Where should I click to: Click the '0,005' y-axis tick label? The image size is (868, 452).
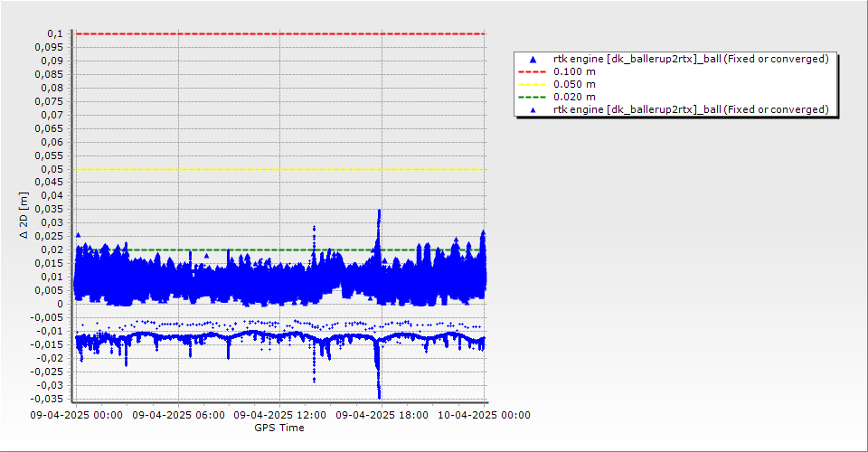49,291
